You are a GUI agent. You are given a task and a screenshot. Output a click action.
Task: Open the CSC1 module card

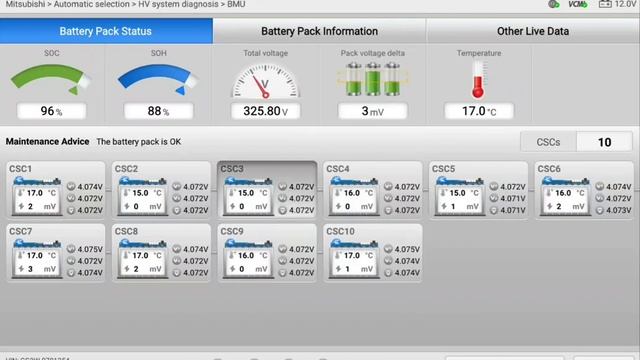pos(56,190)
